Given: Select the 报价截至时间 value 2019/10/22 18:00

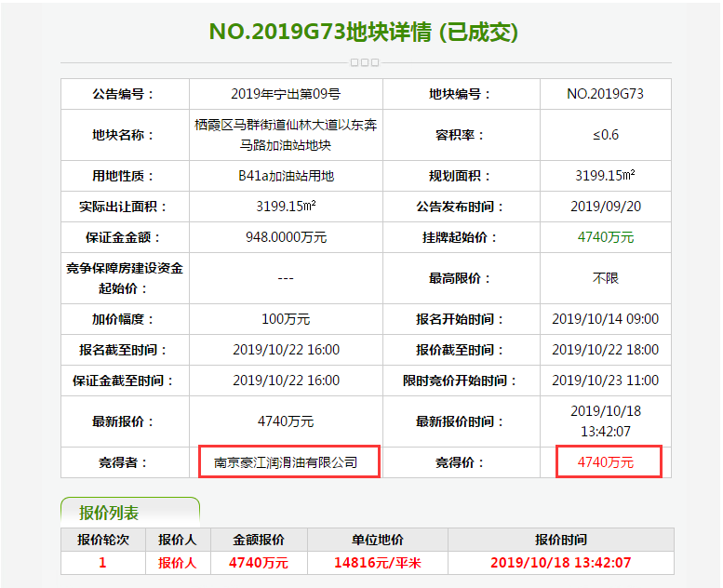Looking at the screenshot, I should coord(606,350).
